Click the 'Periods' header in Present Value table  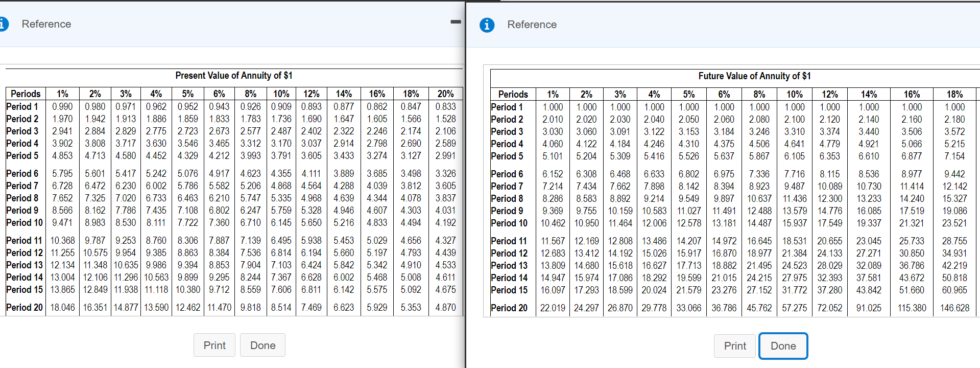click(26, 94)
